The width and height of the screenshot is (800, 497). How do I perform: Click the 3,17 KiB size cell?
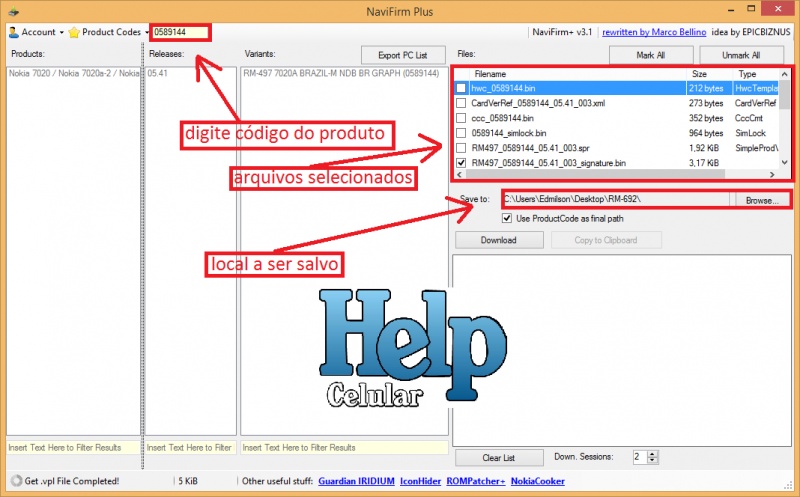pos(704,163)
